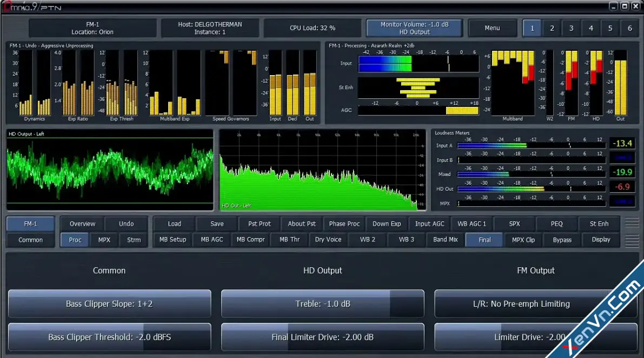This screenshot has width=644, height=358.
Task: Open the Dry Voice tab
Action: 328,240
